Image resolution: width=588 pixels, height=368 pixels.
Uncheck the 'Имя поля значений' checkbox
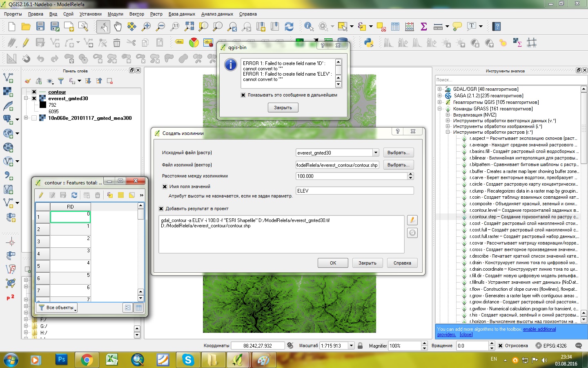(165, 186)
